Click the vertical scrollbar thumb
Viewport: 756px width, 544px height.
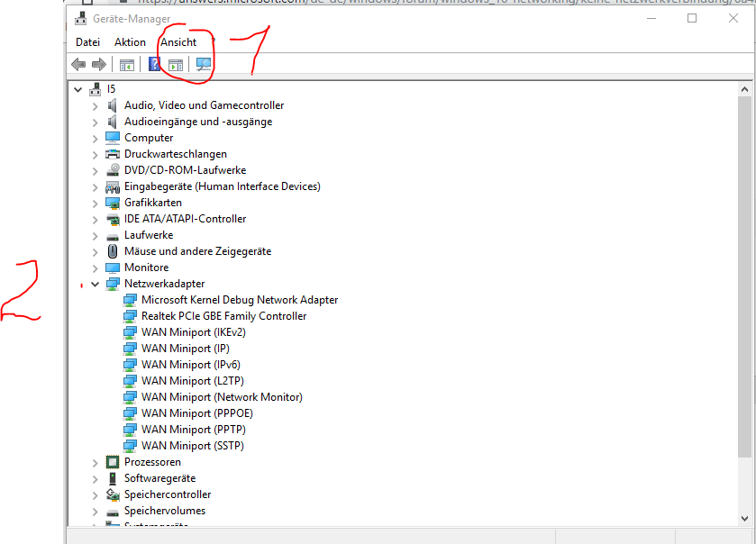[x=744, y=277]
